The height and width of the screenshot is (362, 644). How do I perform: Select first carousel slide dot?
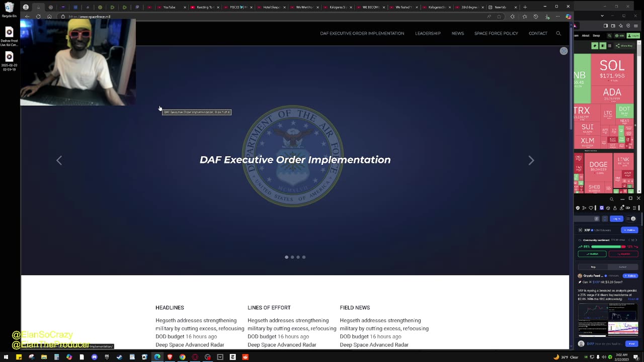pos(286,257)
